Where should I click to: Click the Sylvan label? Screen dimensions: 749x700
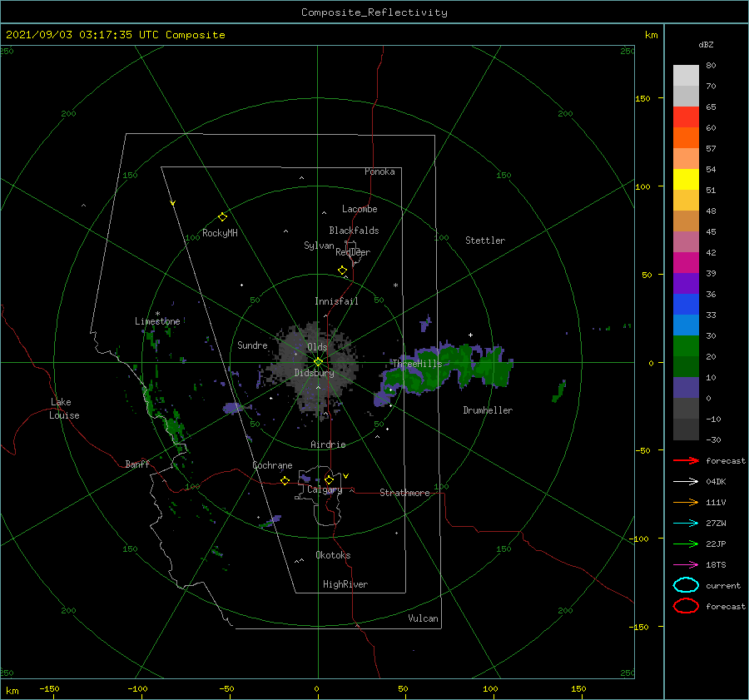coord(319,246)
